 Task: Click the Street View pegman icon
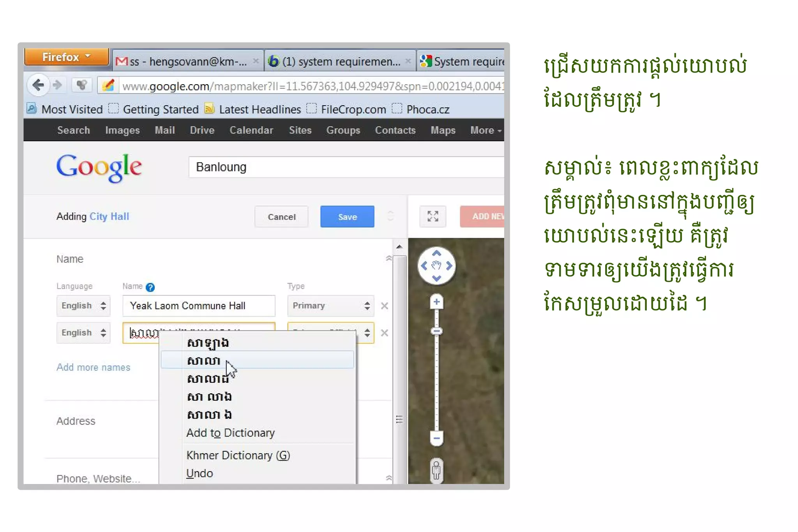click(436, 470)
